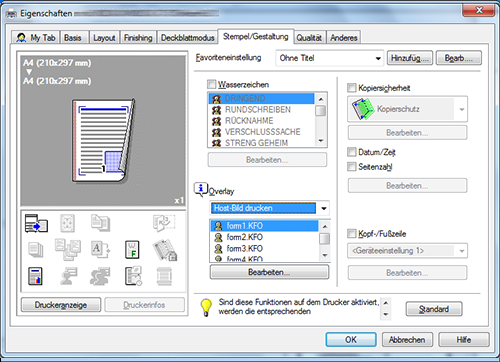The height and width of the screenshot is (362, 500).
Task: Enable the Kopiersicherheit checkbox
Action: 352,88
